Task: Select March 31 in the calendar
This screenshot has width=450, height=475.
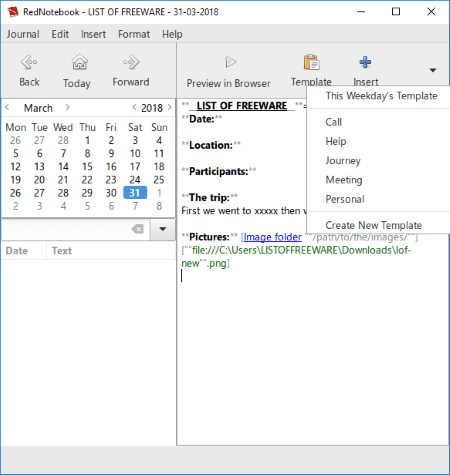Action: 135,193
